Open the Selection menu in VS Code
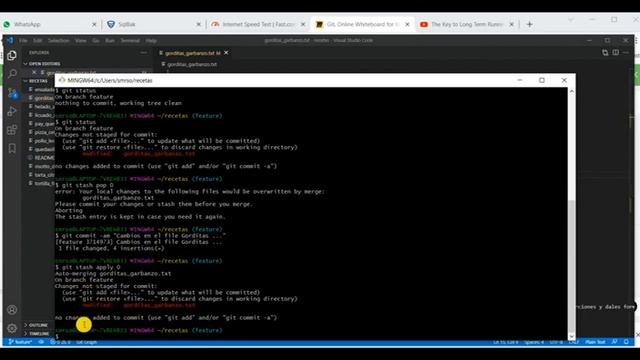The height and width of the screenshot is (360, 640). click(x=59, y=40)
